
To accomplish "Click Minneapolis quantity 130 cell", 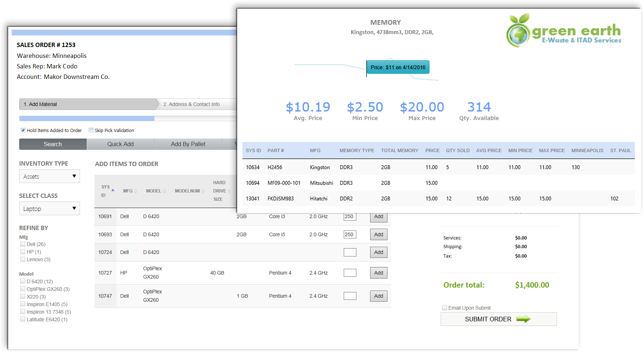I will [576, 167].
